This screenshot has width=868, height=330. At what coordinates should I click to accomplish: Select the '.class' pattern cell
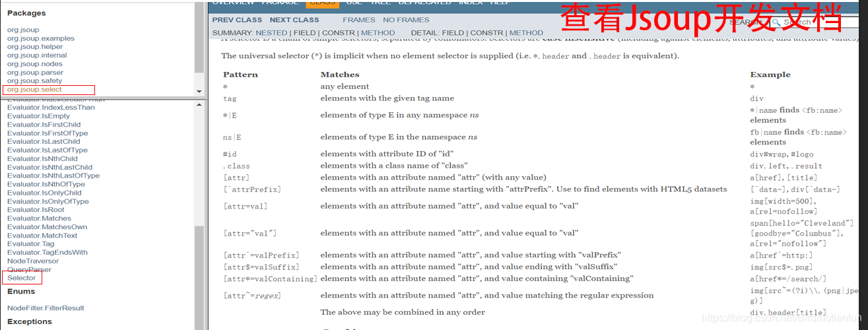tap(236, 166)
